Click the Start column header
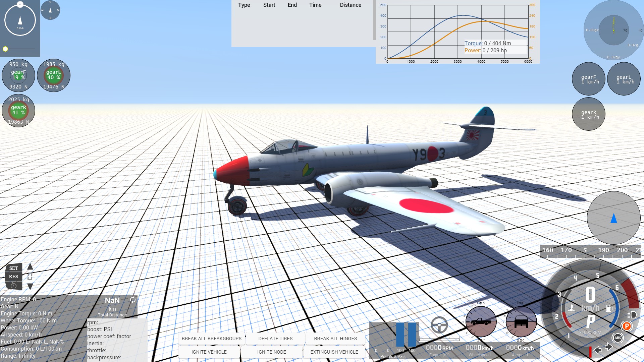Screen dimensions: 644x362 [x=269, y=5]
